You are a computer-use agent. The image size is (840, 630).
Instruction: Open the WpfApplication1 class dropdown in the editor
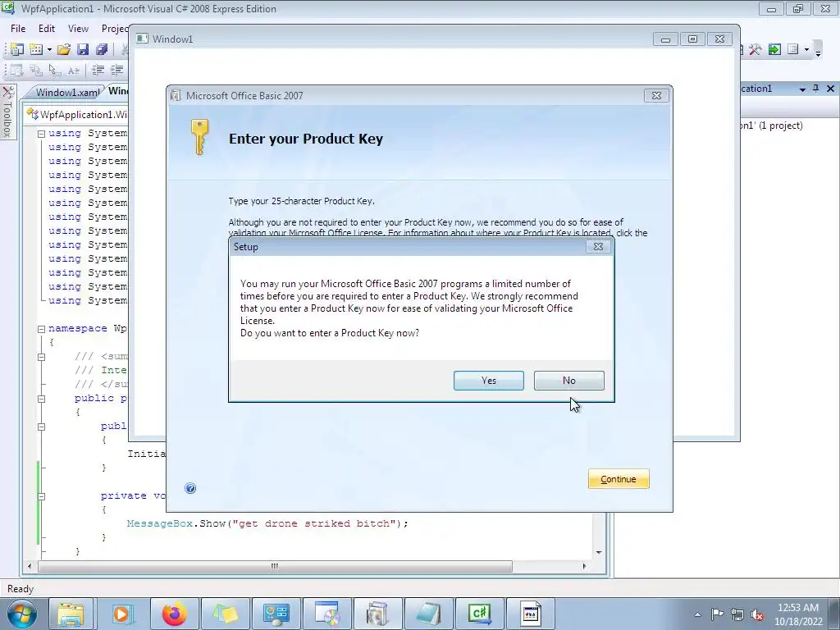(x=76, y=114)
